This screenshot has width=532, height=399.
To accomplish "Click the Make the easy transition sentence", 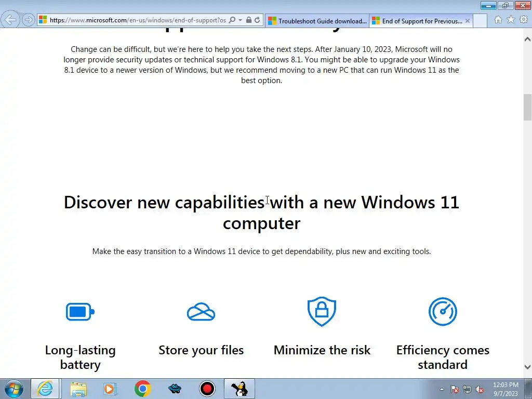I will coord(262,251).
